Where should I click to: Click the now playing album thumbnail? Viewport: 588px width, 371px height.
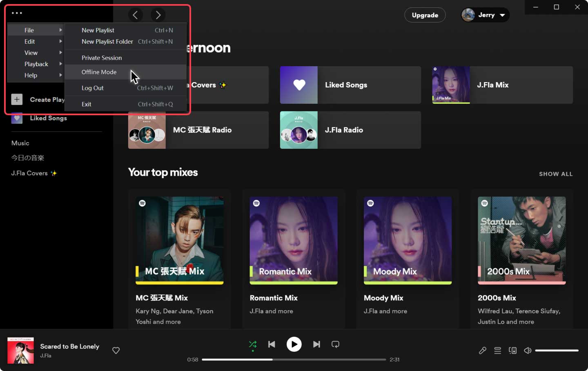(20, 350)
